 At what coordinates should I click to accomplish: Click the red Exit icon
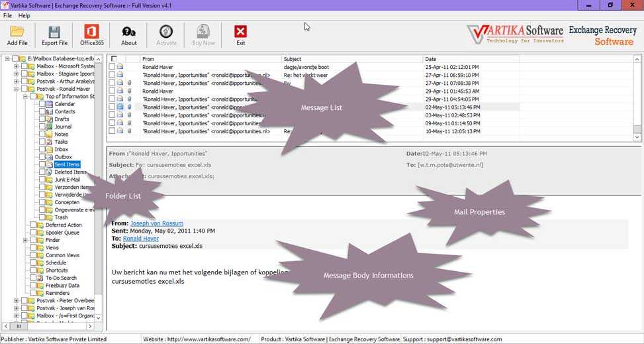tap(240, 32)
